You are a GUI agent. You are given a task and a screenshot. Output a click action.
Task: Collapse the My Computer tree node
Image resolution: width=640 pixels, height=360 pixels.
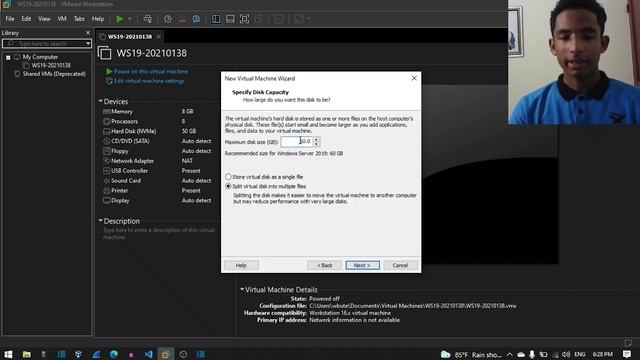pos(8,57)
